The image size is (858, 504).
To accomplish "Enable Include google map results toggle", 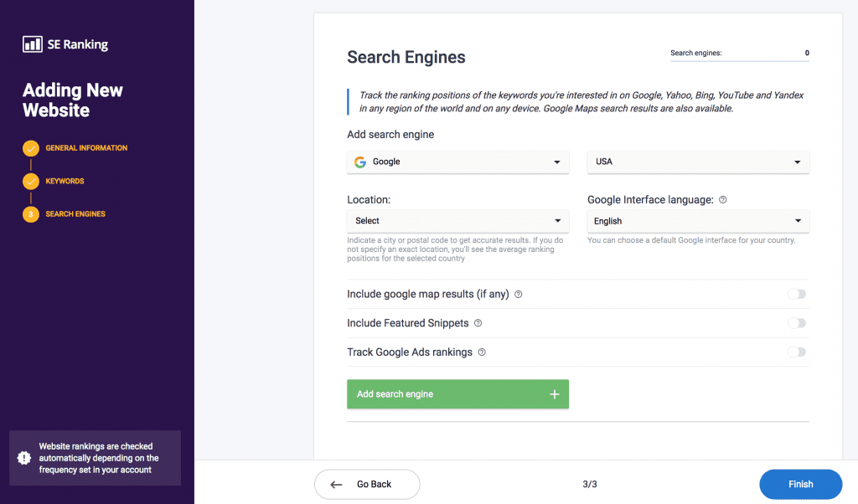I will [x=797, y=294].
